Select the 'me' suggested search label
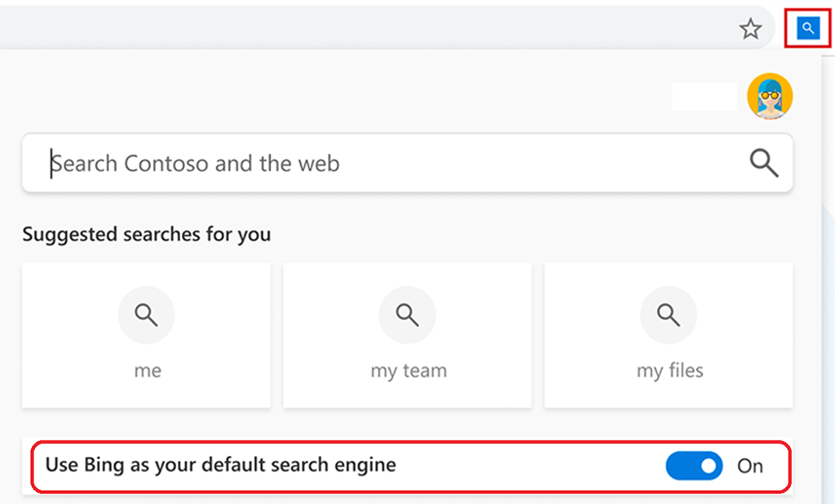 147,370
